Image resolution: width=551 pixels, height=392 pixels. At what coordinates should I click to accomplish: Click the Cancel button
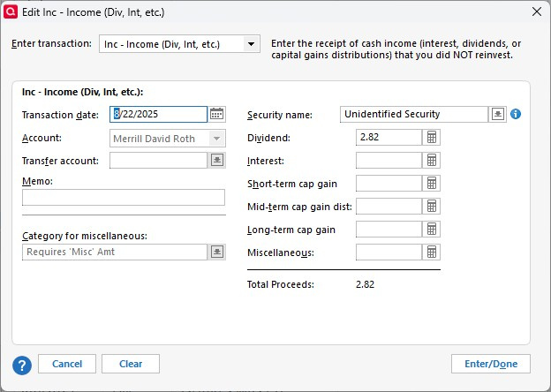pos(67,364)
